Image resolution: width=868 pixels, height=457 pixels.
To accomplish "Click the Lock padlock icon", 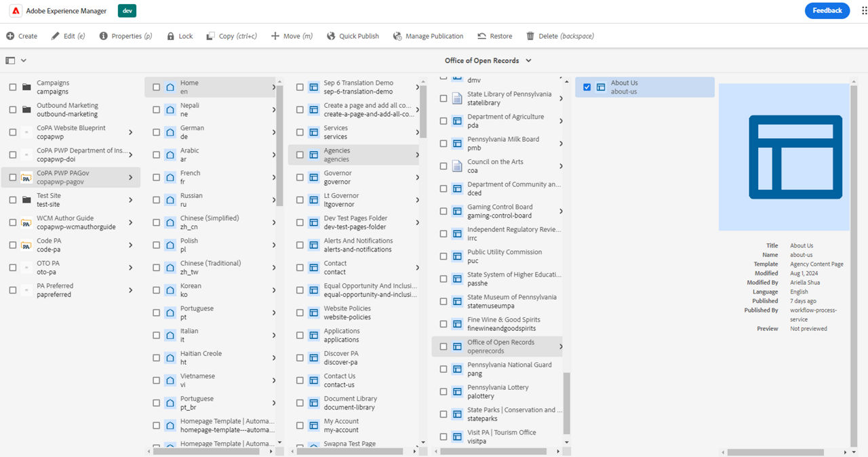I will point(171,36).
